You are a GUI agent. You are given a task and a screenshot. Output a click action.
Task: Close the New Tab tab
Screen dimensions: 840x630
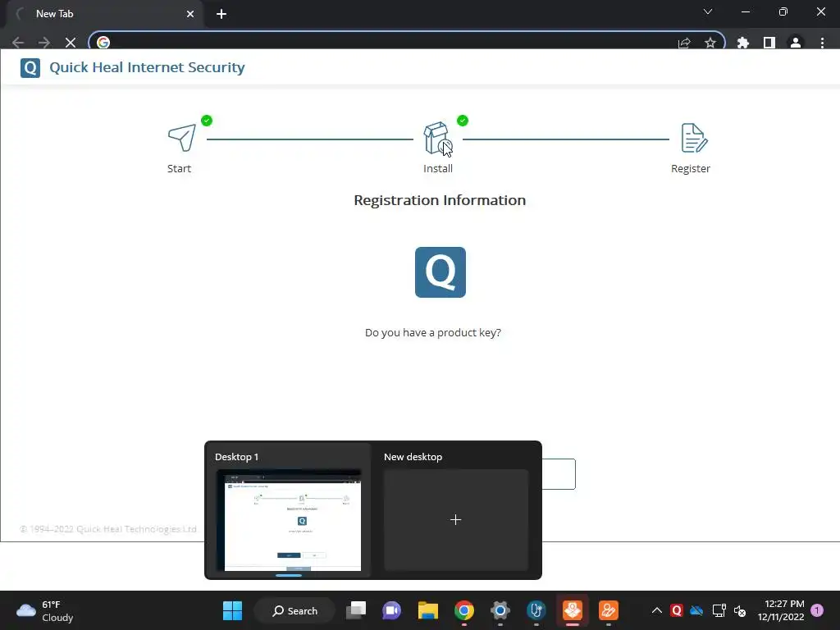190,14
